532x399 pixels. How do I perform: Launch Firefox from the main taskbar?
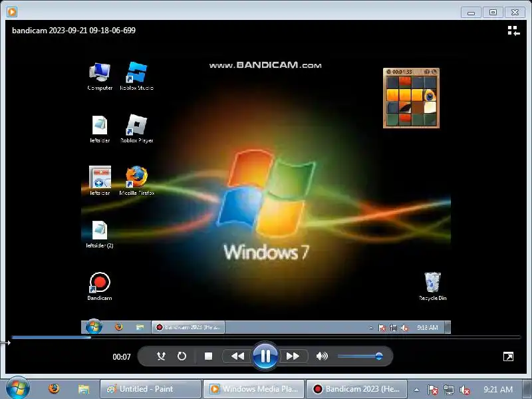(x=54, y=388)
